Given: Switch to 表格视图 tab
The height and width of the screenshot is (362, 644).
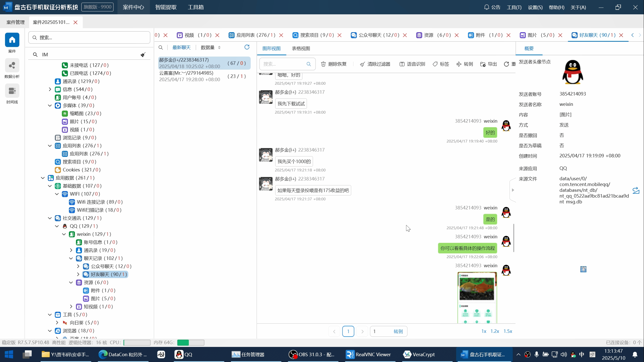Looking at the screenshot, I should pyautogui.click(x=301, y=49).
